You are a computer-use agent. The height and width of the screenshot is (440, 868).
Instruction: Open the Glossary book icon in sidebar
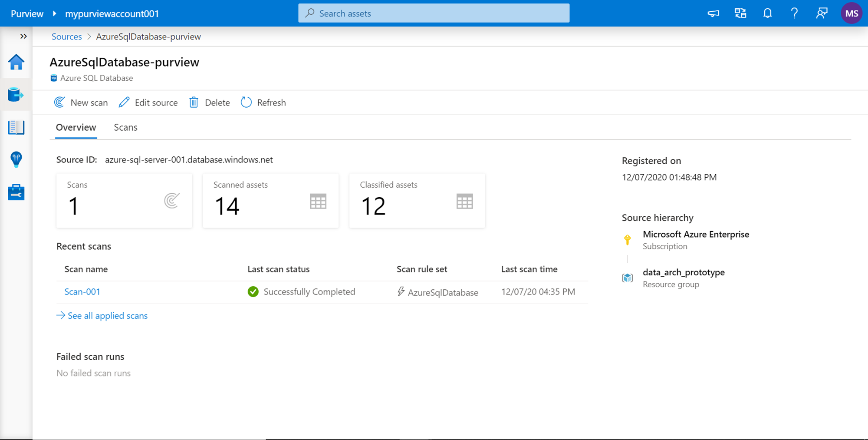pyautogui.click(x=16, y=127)
